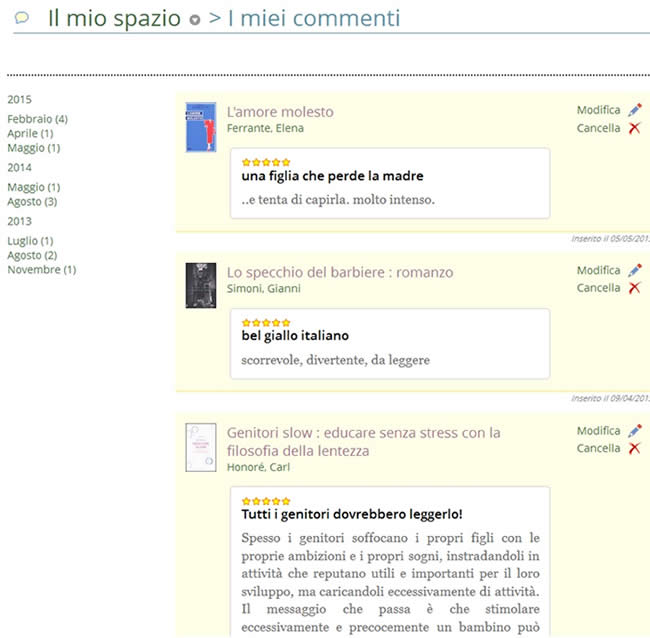Show comments from Novembre (1)
Image resolution: width=650 pixels, height=638 pixels.
click(x=41, y=269)
